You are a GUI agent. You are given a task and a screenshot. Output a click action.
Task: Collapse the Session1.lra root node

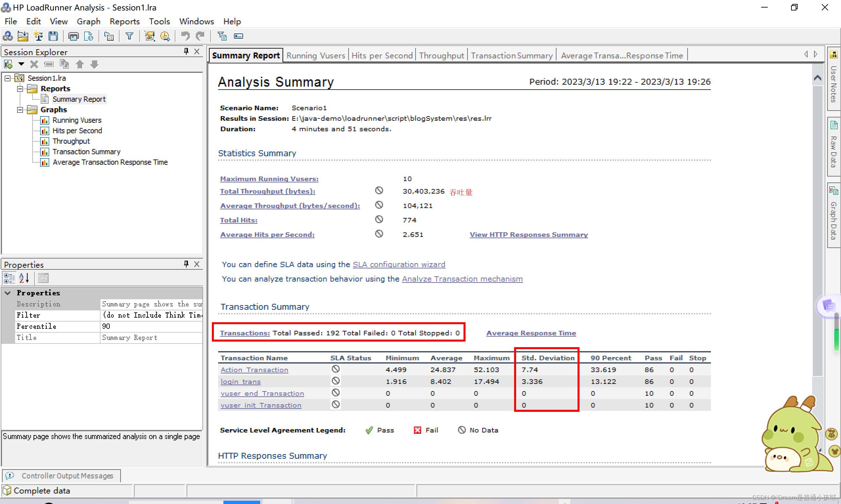9,77
